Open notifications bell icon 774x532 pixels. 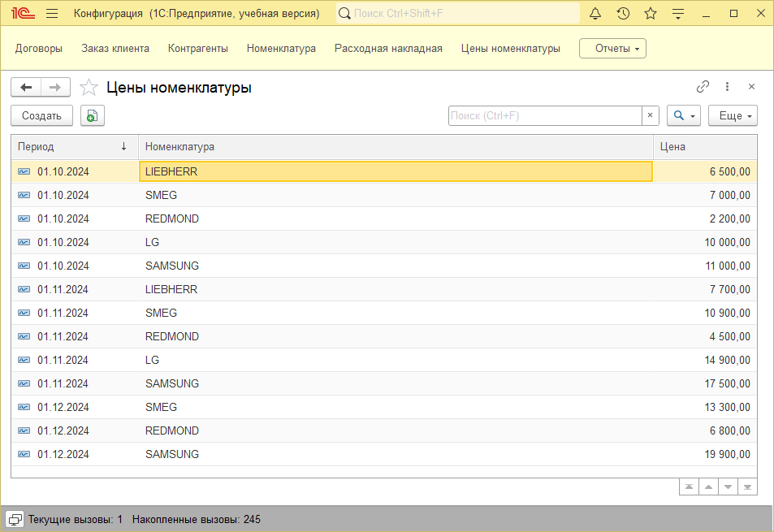tap(595, 13)
